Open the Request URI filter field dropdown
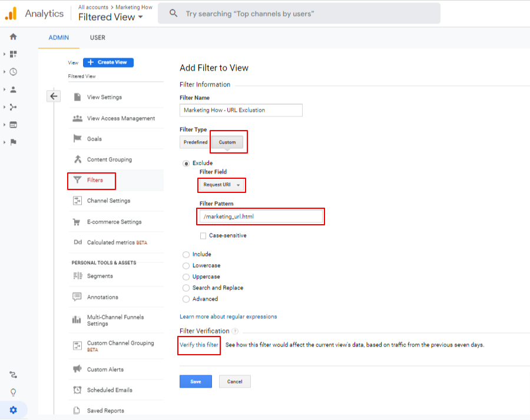Viewport: 530px width, 420px height. click(222, 185)
